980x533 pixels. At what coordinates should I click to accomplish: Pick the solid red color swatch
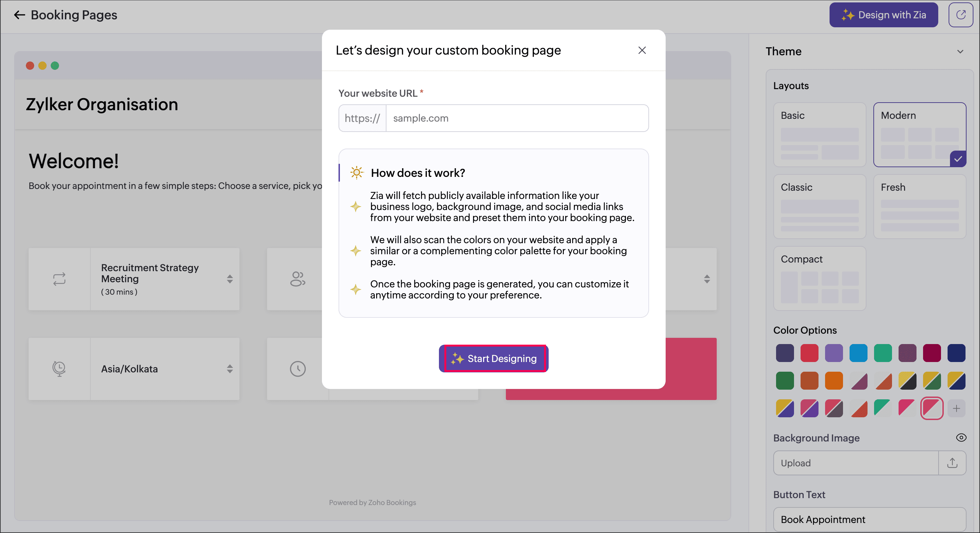click(x=809, y=353)
